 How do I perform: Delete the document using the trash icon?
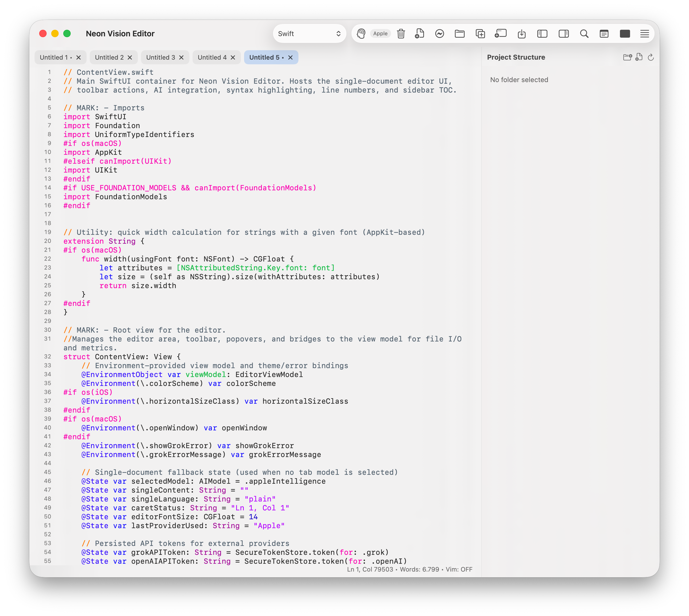tap(401, 33)
